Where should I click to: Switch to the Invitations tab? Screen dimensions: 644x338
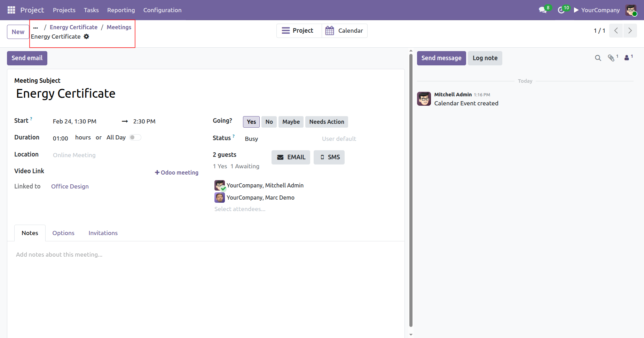point(103,233)
